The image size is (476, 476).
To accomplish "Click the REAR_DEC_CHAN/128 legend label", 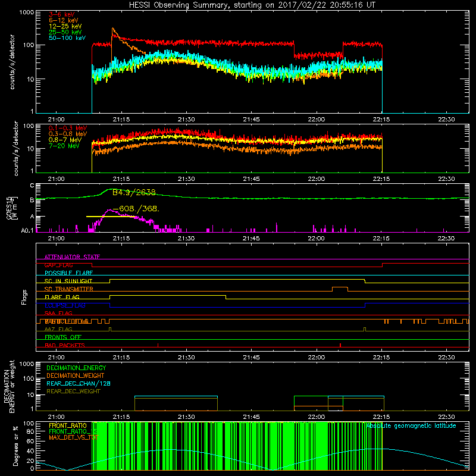I will [79, 383].
